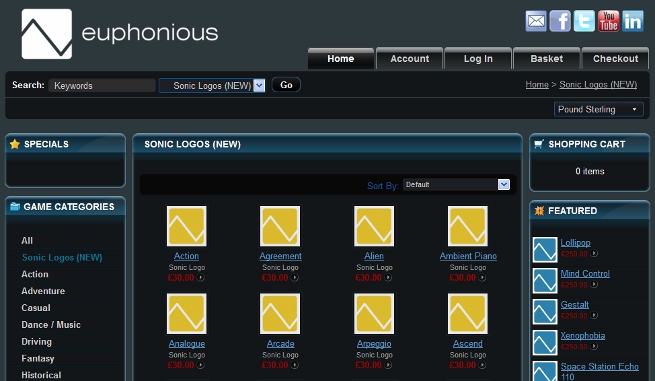
Task: Open the YouTube channel icon
Action: [x=608, y=21]
